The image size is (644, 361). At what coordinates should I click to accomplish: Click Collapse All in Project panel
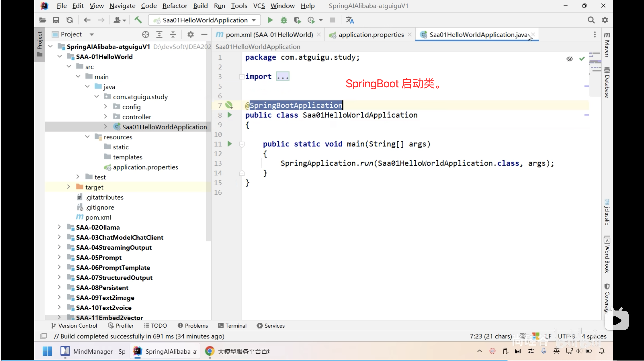pos(173,35)
